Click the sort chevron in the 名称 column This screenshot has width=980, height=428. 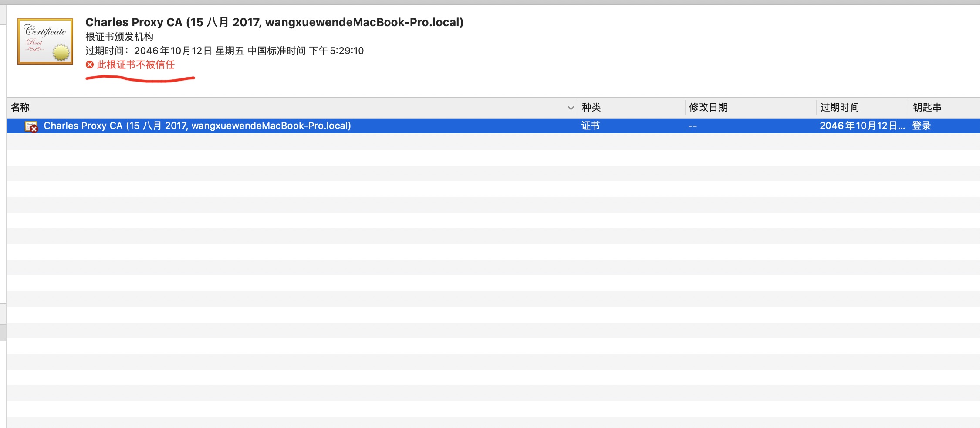pos(571,108)
